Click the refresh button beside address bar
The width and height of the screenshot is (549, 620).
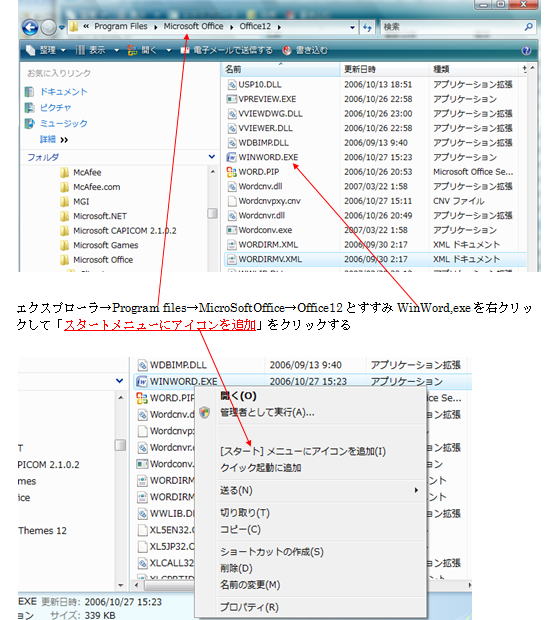click(x=367, y=27)
